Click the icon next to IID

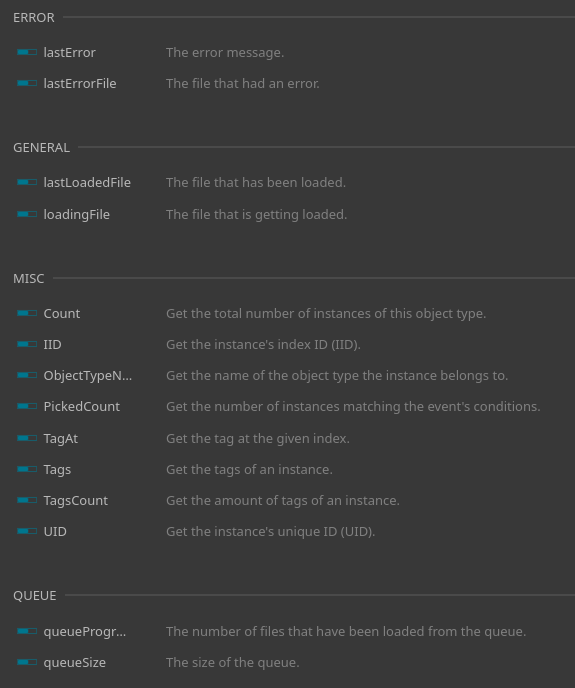click(27, 344)
